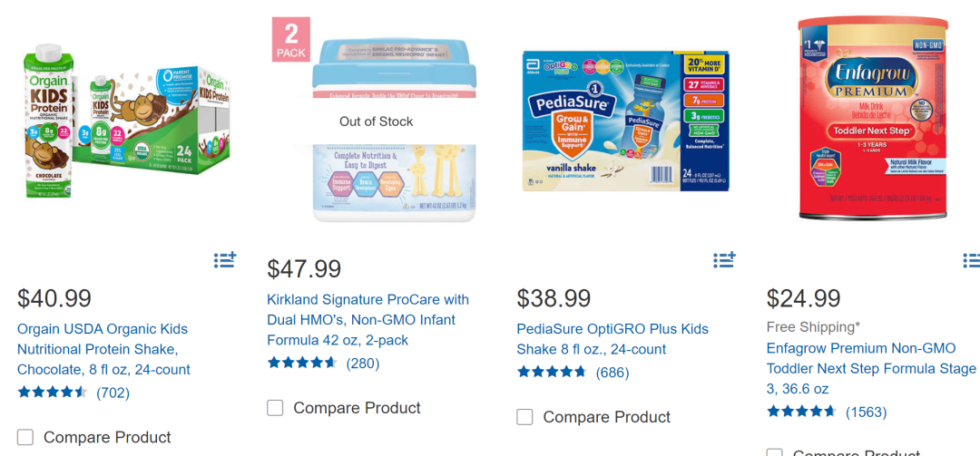Click the PediaSure vanilla shake product image
Image resolution: width=980 pixels, height=456 pixels.
pos(625,121)
